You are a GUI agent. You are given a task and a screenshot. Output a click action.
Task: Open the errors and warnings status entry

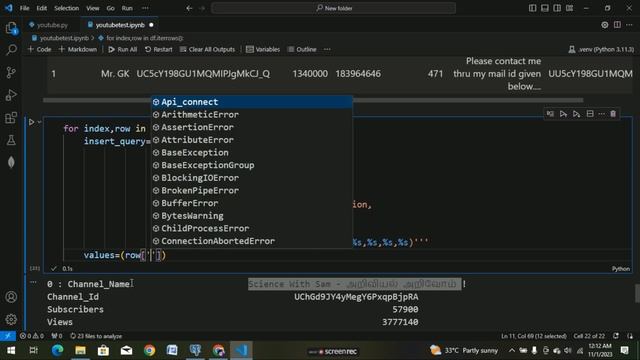pos(32,336)
